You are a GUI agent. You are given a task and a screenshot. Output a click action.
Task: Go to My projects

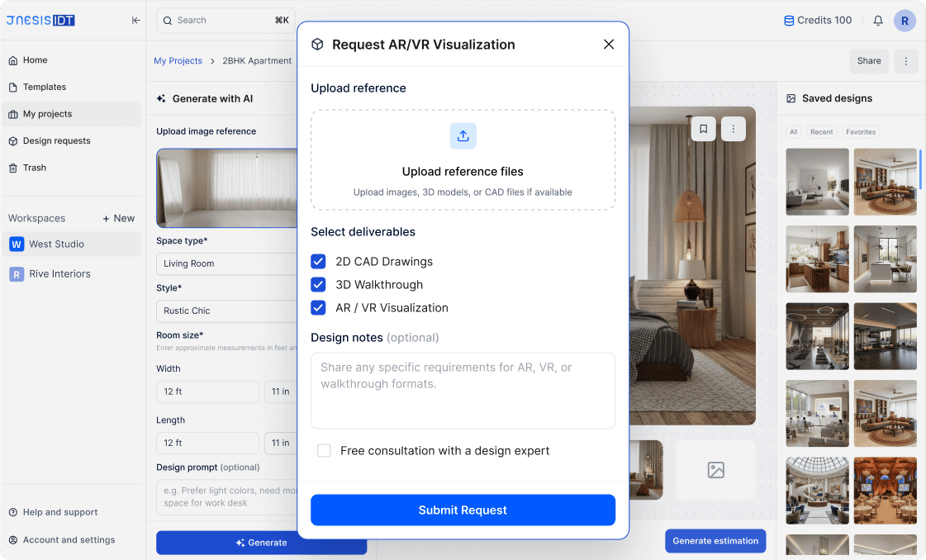click(72, 114)
